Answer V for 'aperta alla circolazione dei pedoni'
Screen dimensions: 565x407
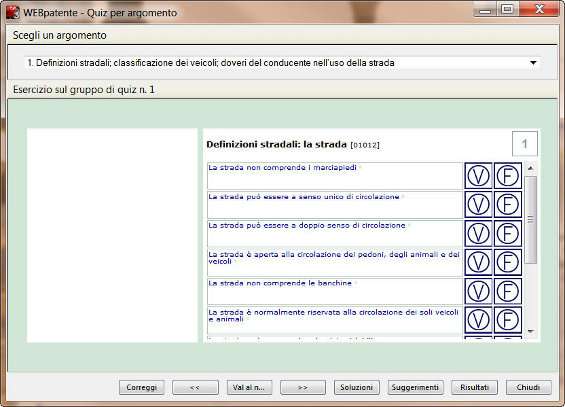[478, 262]
